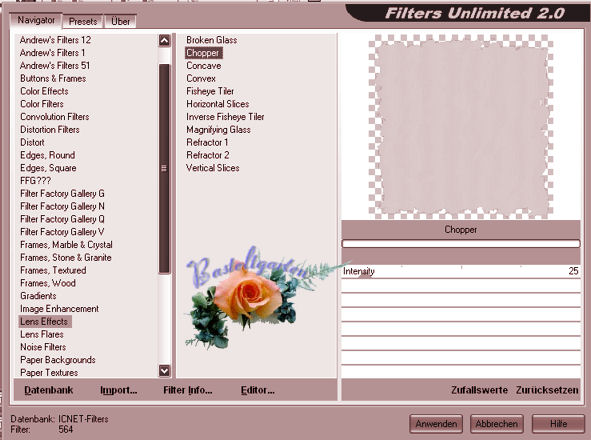Click the scroll up arrow in category list
Viewport: 591px width, 440px height.
point(164,40)
